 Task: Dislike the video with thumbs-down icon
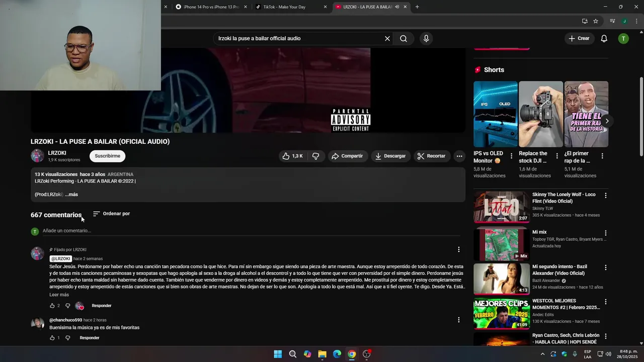tap(316, 156)
